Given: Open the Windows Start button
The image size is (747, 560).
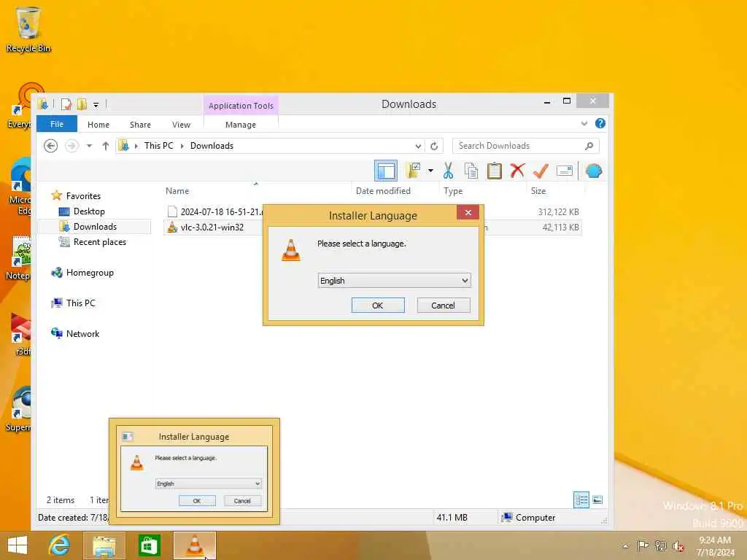Looking at the screenshot, I should [18, 545].
